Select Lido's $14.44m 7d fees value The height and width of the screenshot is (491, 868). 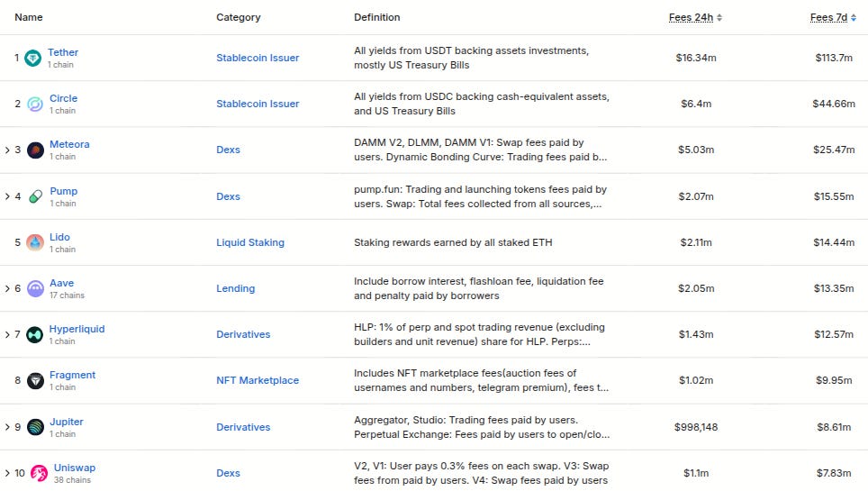(834, 242)
